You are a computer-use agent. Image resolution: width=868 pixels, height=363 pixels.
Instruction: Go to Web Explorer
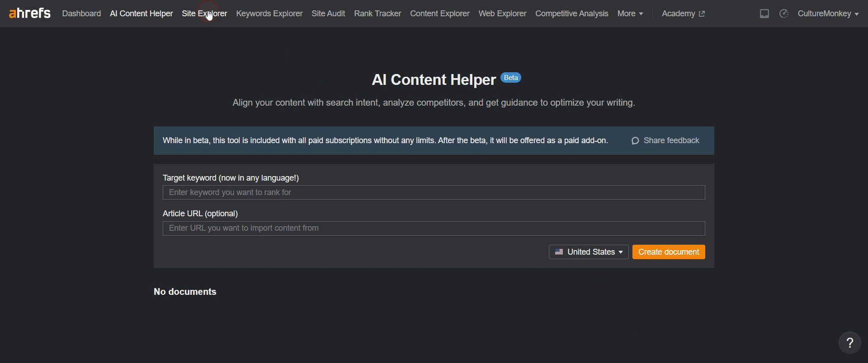click(x=502, y=14)
